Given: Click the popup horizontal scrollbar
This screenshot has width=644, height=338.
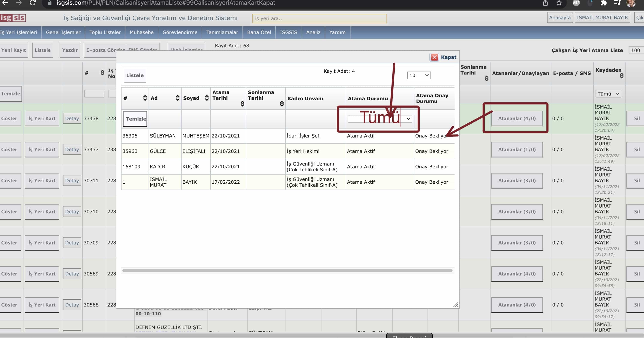Looking at the screenshot, I should coord(287,271).
